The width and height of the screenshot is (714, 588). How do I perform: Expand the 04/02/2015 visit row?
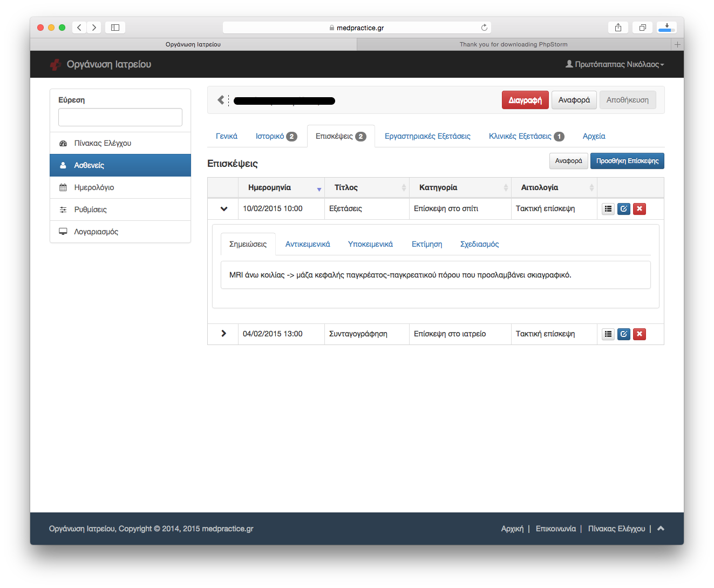click(224, 334)
